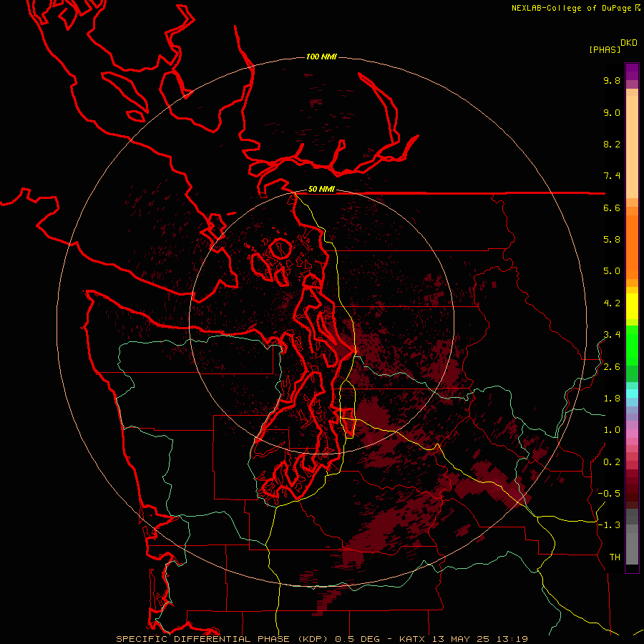Click the 8.2 legend value

coord(612,144)
